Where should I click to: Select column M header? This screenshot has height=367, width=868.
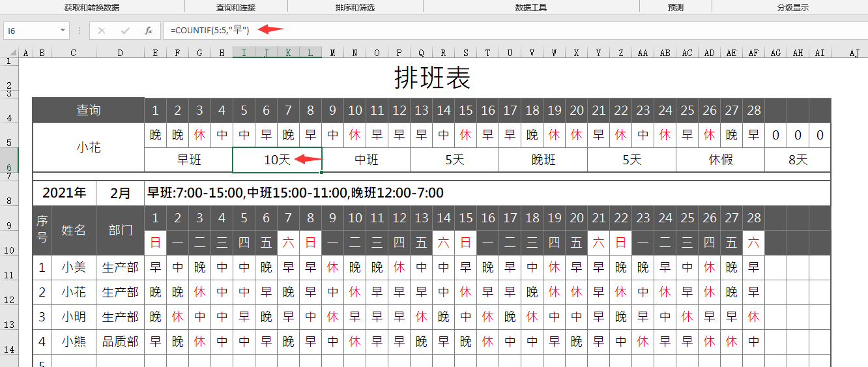click(x=332, y=53)
